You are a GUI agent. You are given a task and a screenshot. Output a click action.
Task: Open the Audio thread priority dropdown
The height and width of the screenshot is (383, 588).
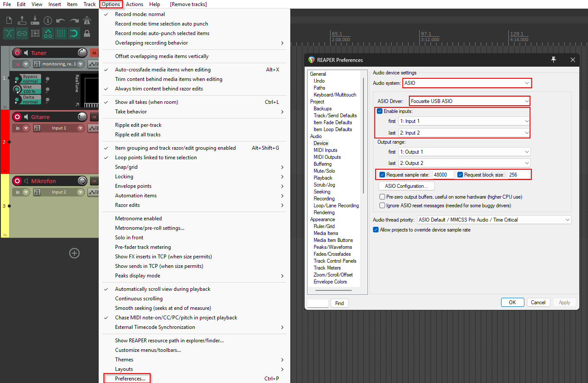[x=494, y=220]
